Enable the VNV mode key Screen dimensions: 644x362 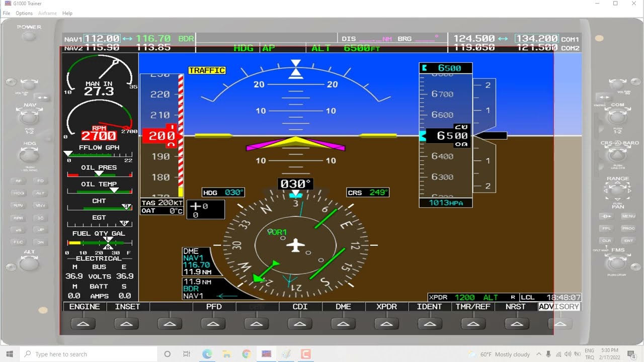coord(40,205)
